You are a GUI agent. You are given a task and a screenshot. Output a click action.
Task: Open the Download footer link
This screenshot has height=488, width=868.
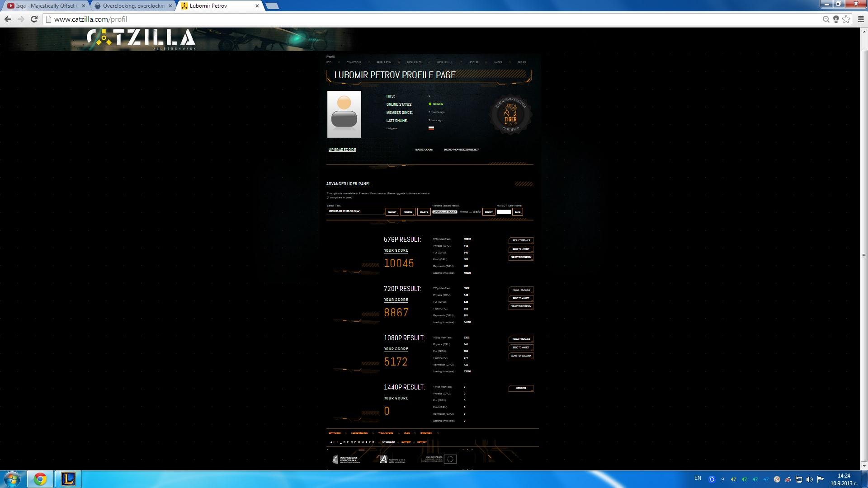(335, 433)
